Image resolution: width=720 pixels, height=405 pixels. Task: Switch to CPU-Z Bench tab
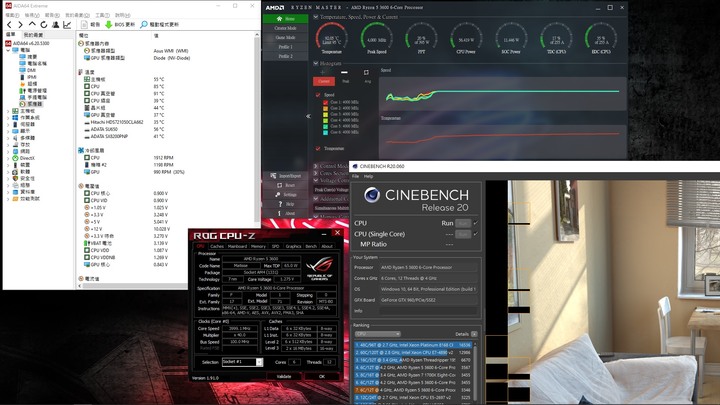pos(311,246)
